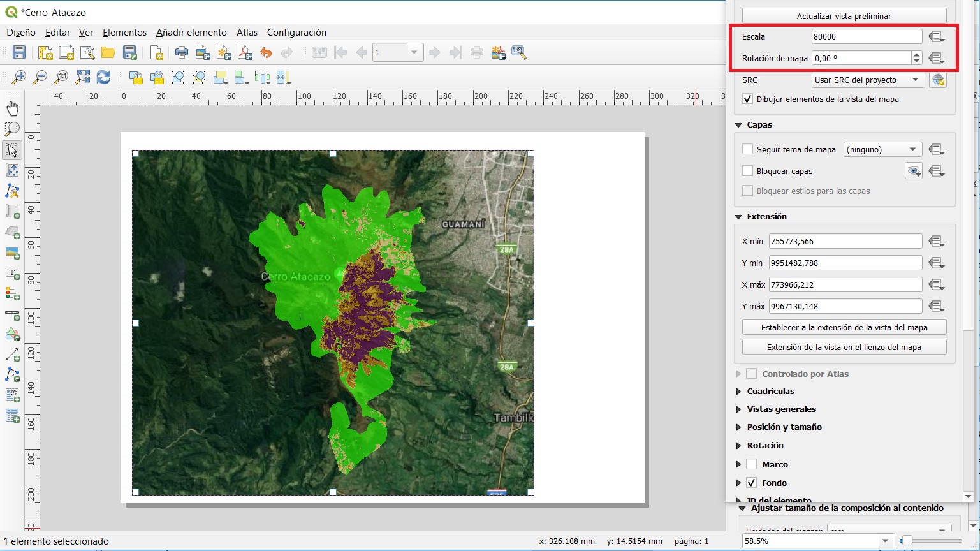980x551 pixels.
Task: Expand the Posición y tamaño section
Action: (x=784, y=427)
